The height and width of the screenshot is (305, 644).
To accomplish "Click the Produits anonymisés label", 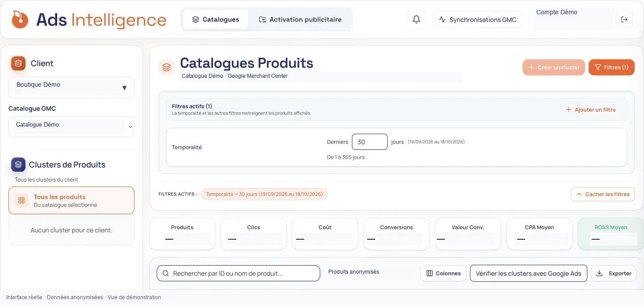I will pos(354,271).
